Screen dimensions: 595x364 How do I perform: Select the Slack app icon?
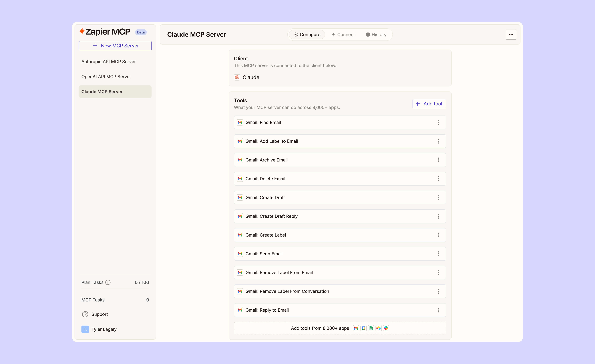(x=386, y=328)
